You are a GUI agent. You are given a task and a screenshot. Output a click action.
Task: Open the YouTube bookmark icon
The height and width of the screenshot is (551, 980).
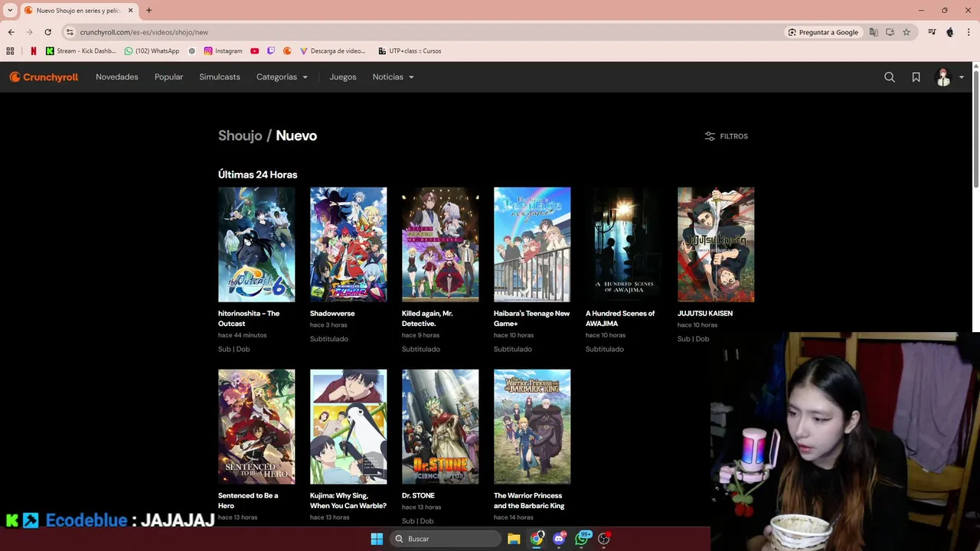tap(255, 51)
